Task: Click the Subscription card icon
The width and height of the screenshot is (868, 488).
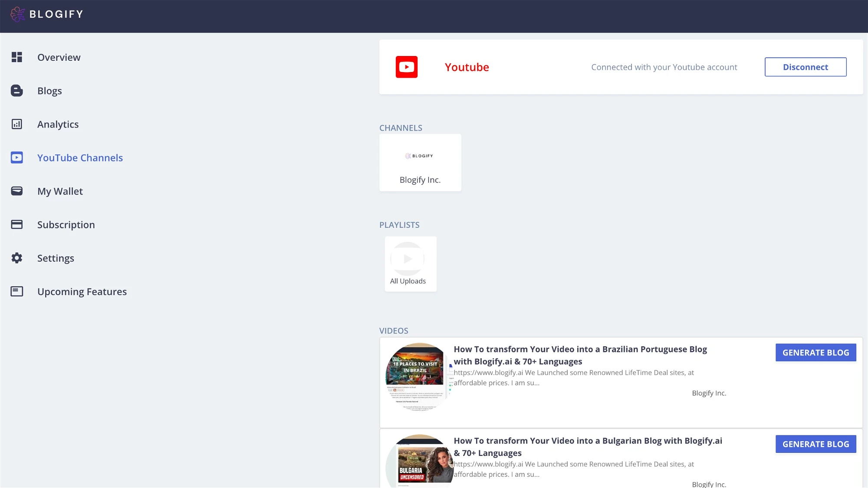Action: [x=17, y=224]
